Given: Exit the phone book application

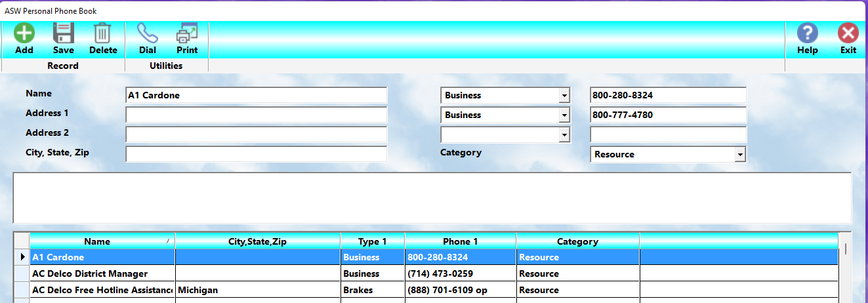Looking at the screenshot, I should [848, 39].
